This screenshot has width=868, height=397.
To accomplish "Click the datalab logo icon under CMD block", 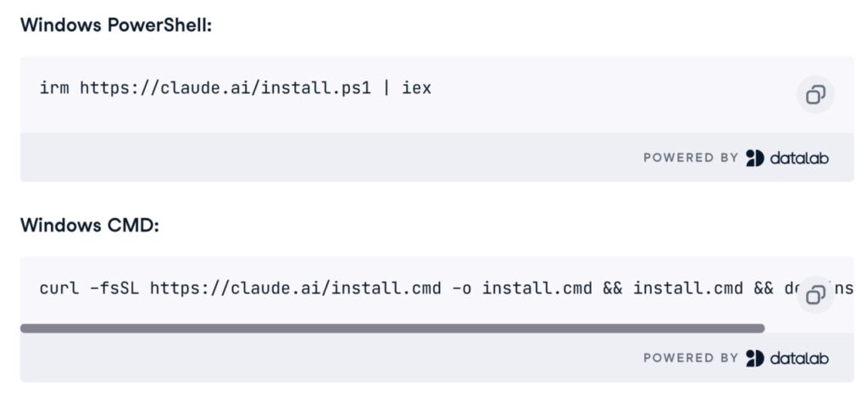I will (754, 358).
